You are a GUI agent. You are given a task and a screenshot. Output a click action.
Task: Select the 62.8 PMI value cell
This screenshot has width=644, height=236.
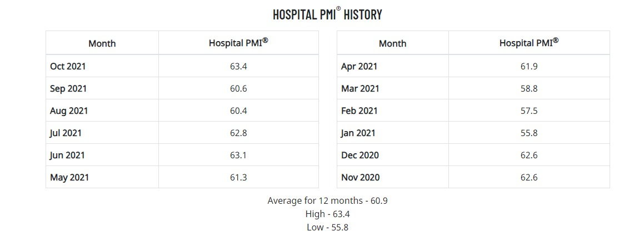(x=238, y=133)
